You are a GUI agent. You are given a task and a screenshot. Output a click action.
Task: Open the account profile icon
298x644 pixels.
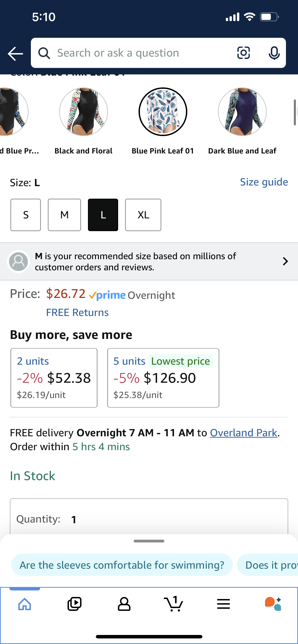tap(124, 604)
